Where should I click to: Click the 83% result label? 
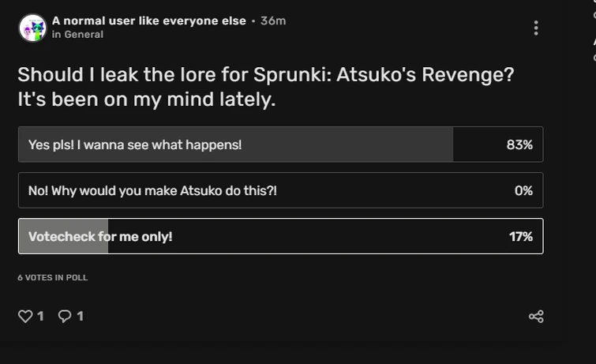click(x=519, y=144)
